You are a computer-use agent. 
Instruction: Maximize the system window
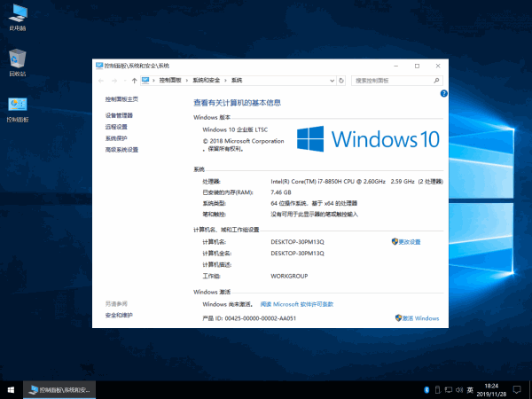pyautogui.click(x=417, y=66)
